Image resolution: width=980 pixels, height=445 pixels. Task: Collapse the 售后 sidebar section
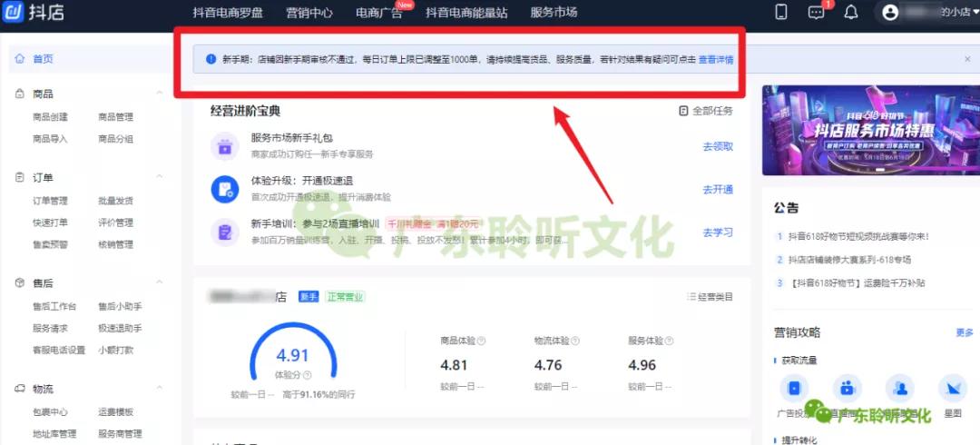coord(160,282)
